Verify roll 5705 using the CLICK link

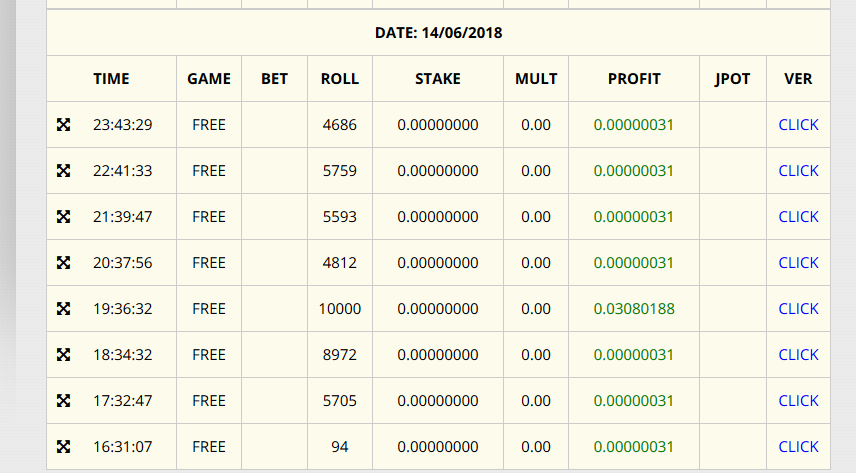[x=798, y=401]
